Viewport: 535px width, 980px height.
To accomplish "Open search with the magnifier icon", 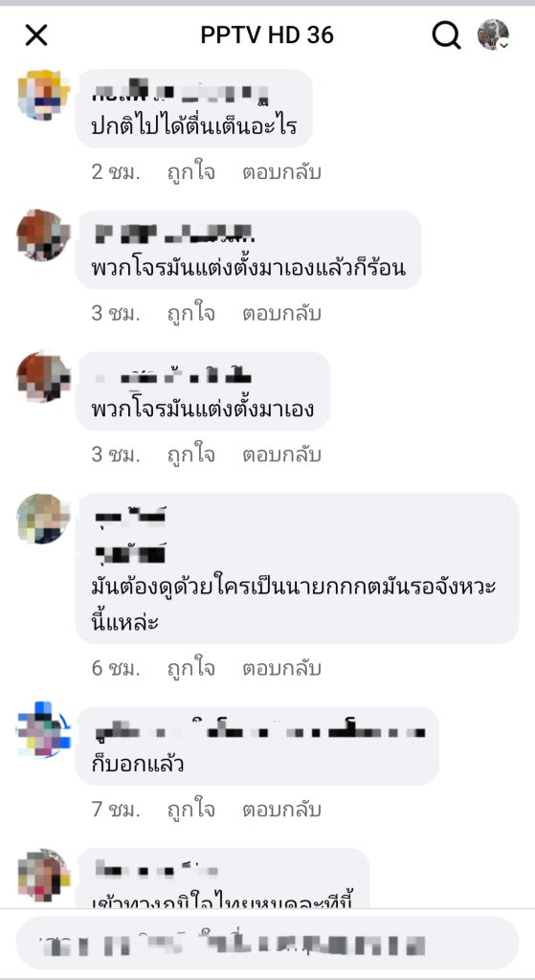I will click(446, 35).
